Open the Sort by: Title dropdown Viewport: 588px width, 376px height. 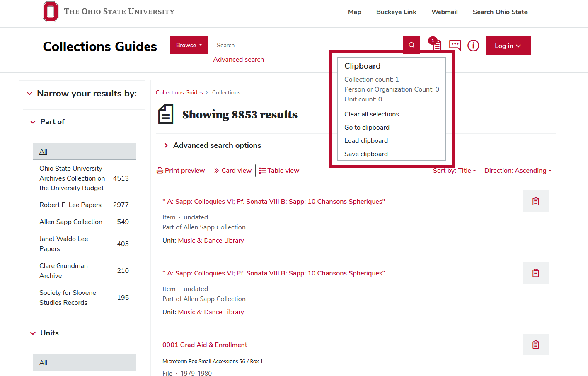455,171
